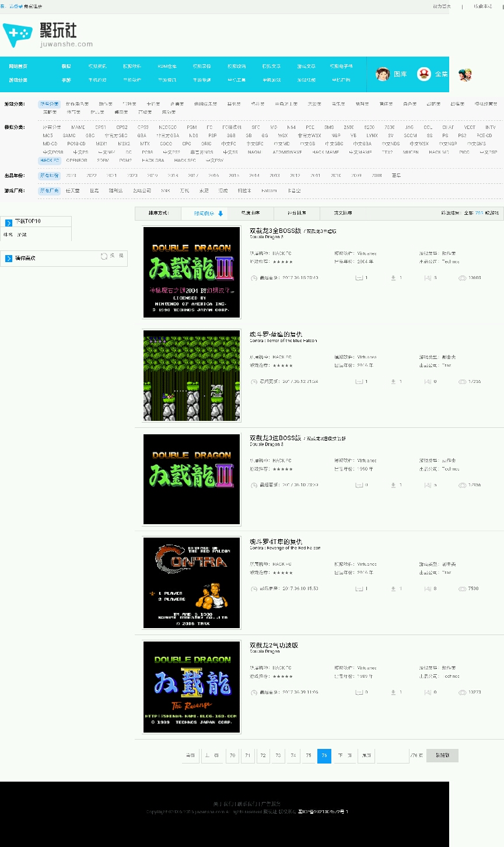This screenshot has width=504, height=847.
Task: Open the 图库 avatar icon
Action: [x=383, y=74]
